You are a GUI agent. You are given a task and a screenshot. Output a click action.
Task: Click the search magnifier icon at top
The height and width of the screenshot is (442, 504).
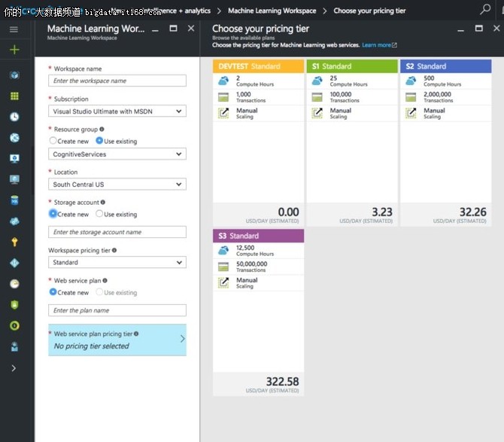point(485,9)
